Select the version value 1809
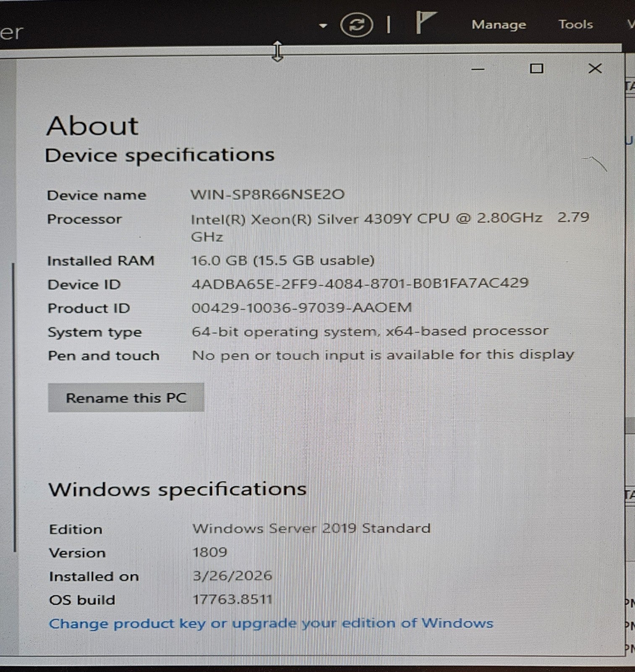Viewport: 635px width, 672px height. [210, 552]
